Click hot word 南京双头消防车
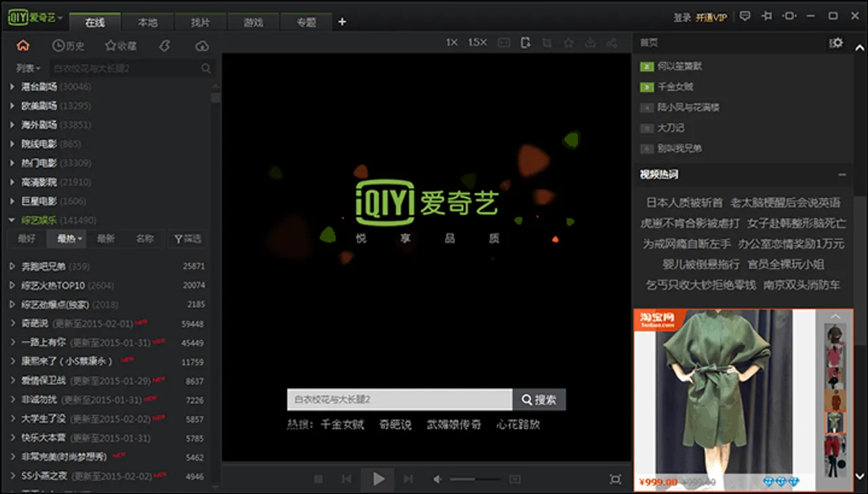This screenshot has height=494, width=868. pos(802,285)
